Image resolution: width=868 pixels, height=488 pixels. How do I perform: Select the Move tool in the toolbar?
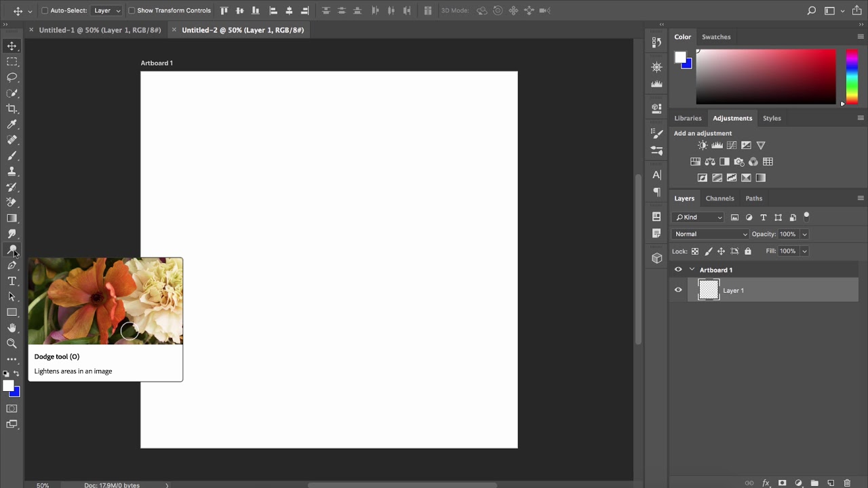pos(12,46)
